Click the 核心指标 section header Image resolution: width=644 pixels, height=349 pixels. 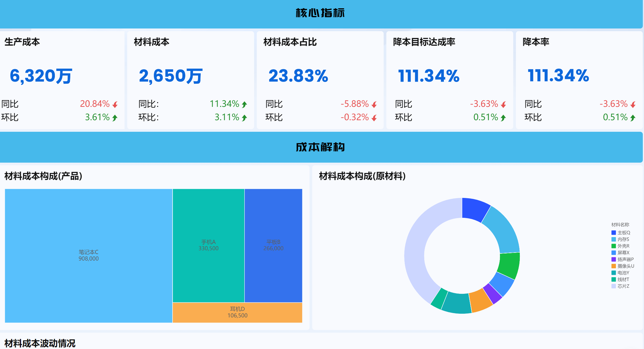pyautogui.click(x=320, y=13)
